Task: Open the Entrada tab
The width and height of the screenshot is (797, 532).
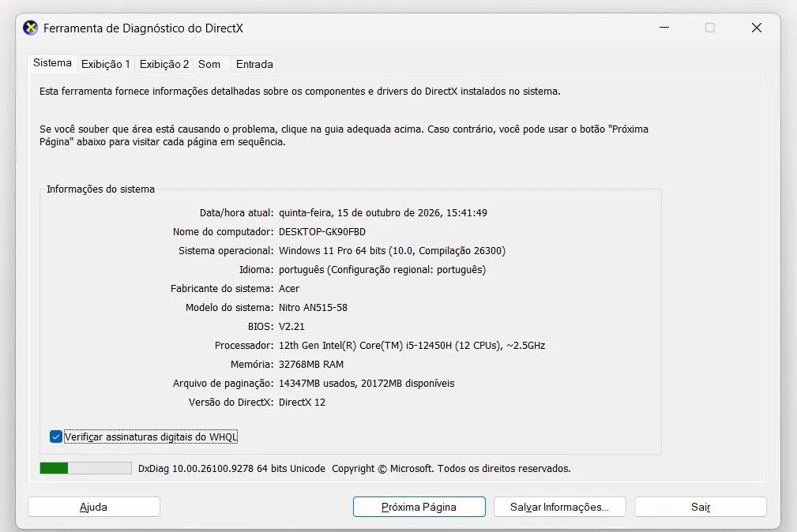Action: 254,64
